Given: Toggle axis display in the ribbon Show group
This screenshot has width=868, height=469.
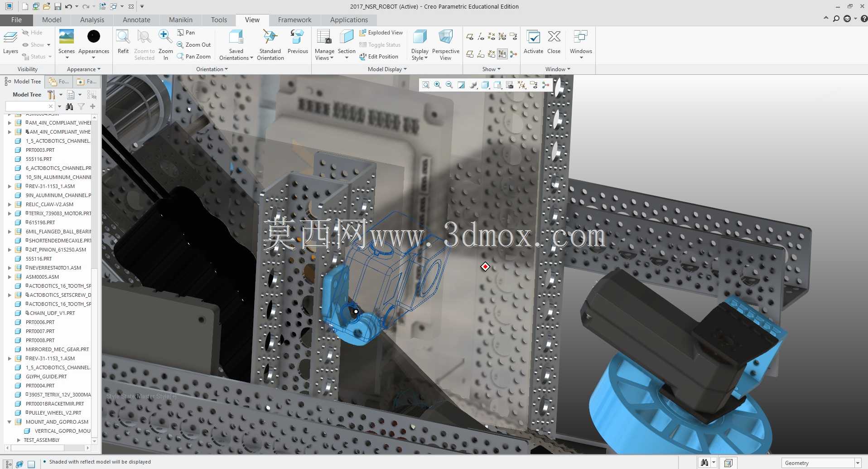Looking at the screenshot, I should 481,36.
